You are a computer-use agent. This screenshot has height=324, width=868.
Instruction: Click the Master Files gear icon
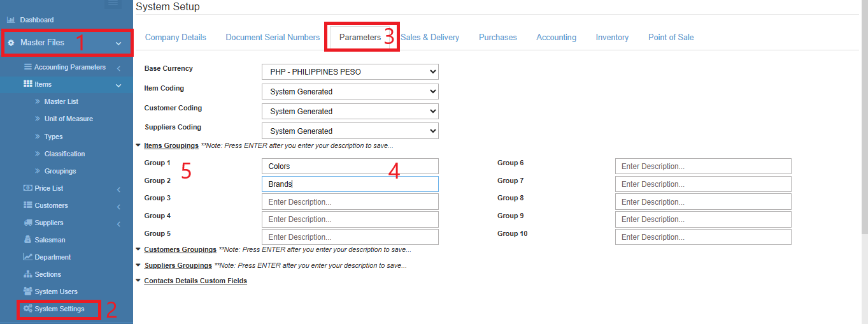pos(11,43)
